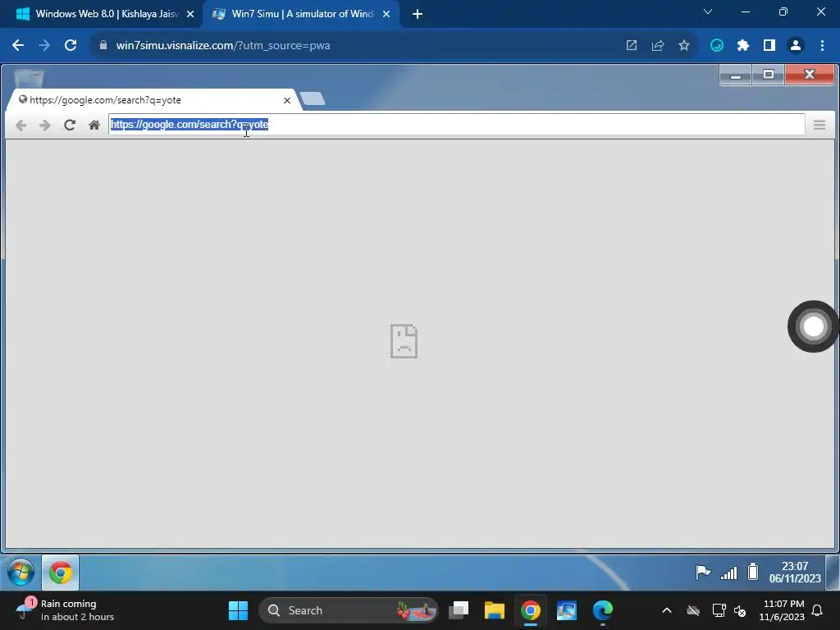
Task: Open the Windows notification bell
Action: (x=818, y=610)
